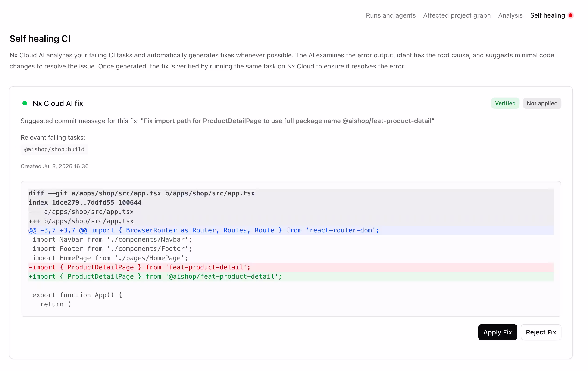Viewport: 588px width, 371px height.
Task: Click the Not applied status badge
Action: 542,103
